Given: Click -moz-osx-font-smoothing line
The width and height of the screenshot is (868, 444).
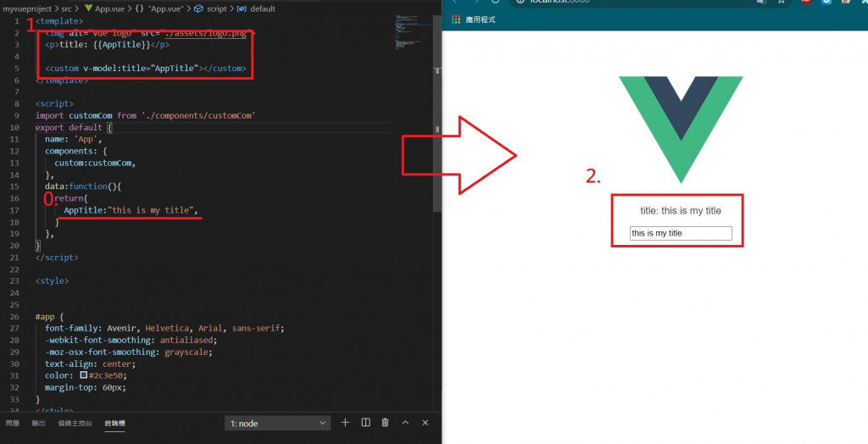Looking at the screenshot, I should [x=129, y=352].
